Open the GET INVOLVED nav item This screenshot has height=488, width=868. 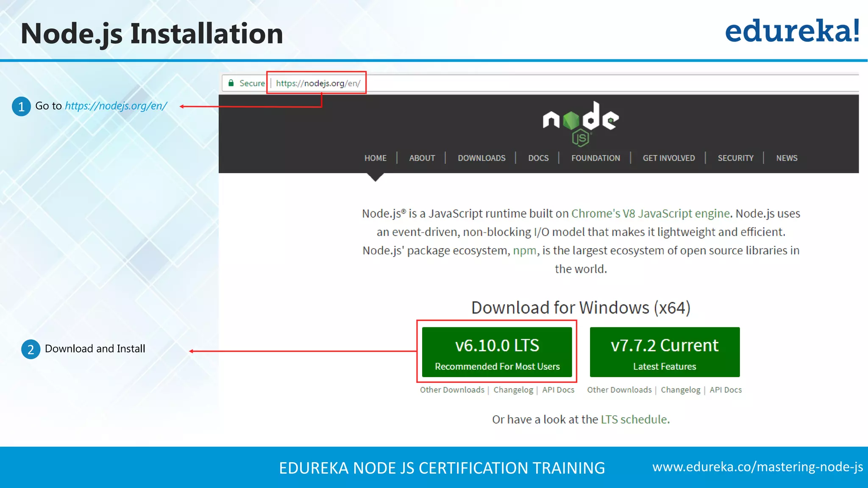pos(669,158)
